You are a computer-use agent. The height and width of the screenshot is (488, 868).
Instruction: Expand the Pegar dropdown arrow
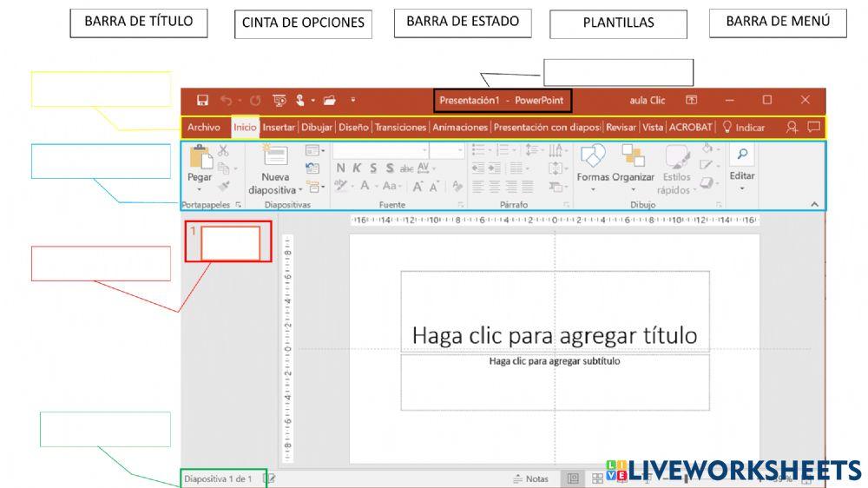200,190
